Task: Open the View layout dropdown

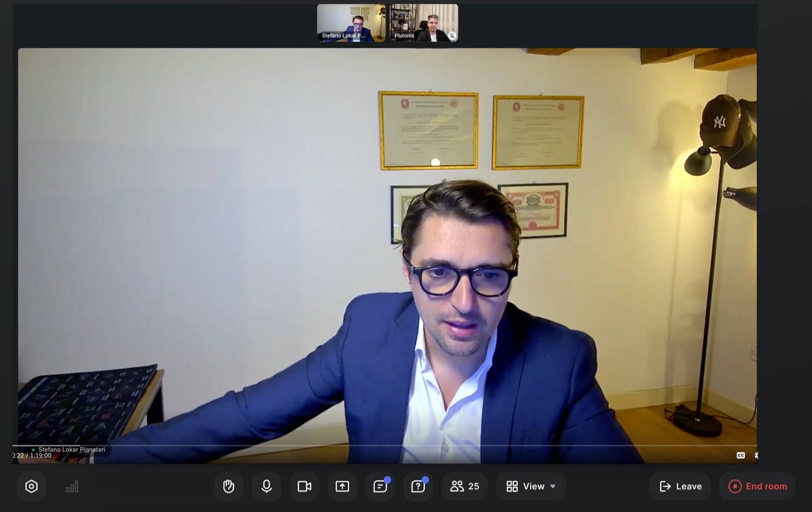Action: (531, 486)
